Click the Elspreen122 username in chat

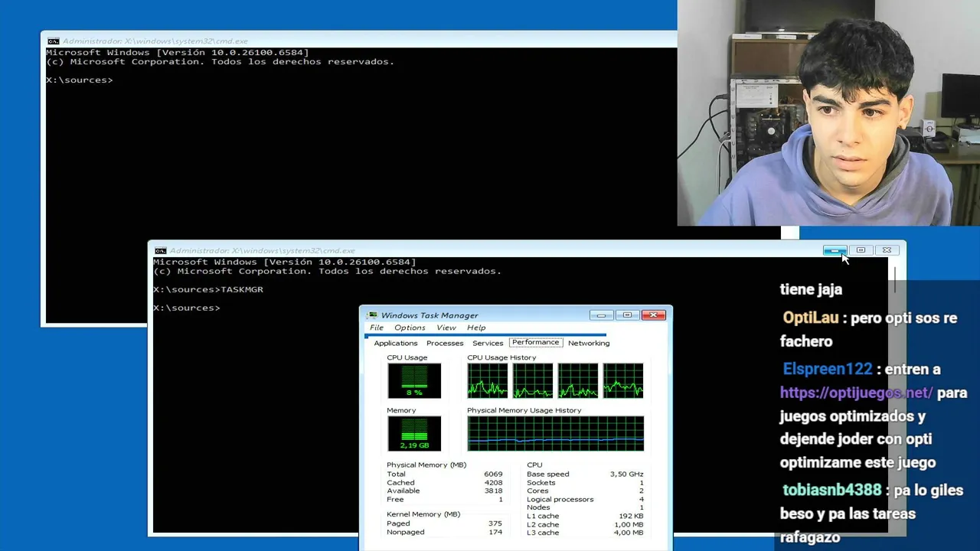click(827, 369)
